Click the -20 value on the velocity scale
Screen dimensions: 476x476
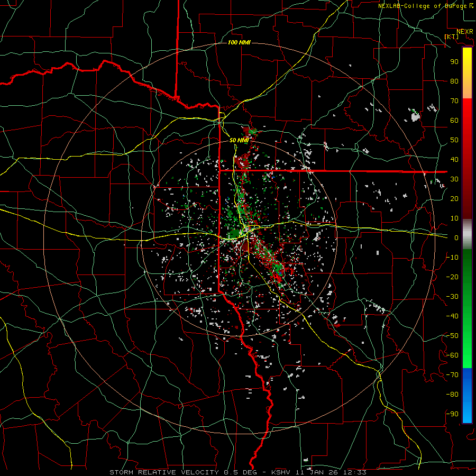(452, 277)
